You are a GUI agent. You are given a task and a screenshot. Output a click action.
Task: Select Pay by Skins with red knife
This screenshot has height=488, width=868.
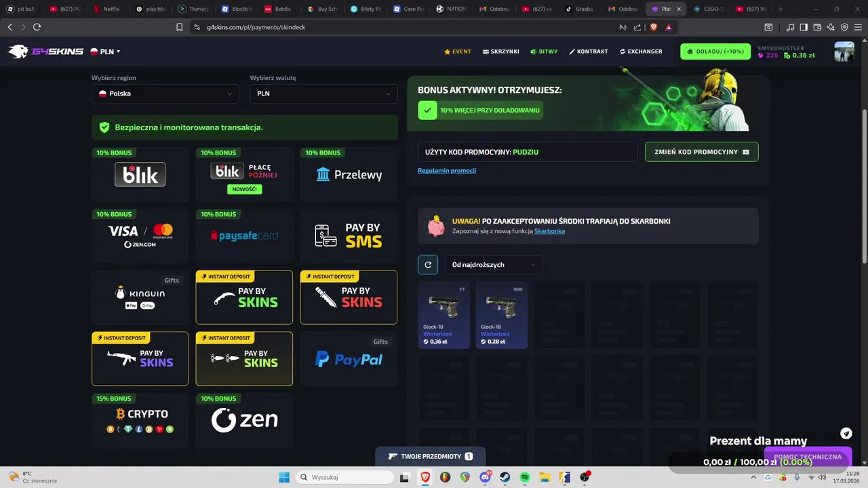point(349,298)
